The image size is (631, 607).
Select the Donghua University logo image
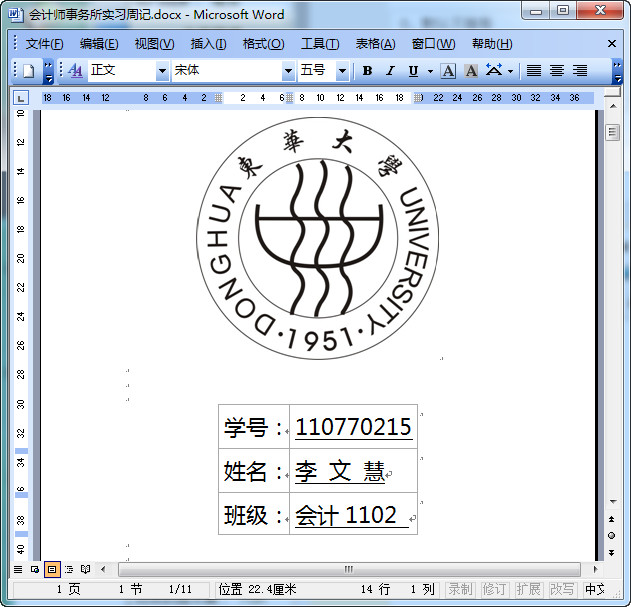[x=318, y=238]
